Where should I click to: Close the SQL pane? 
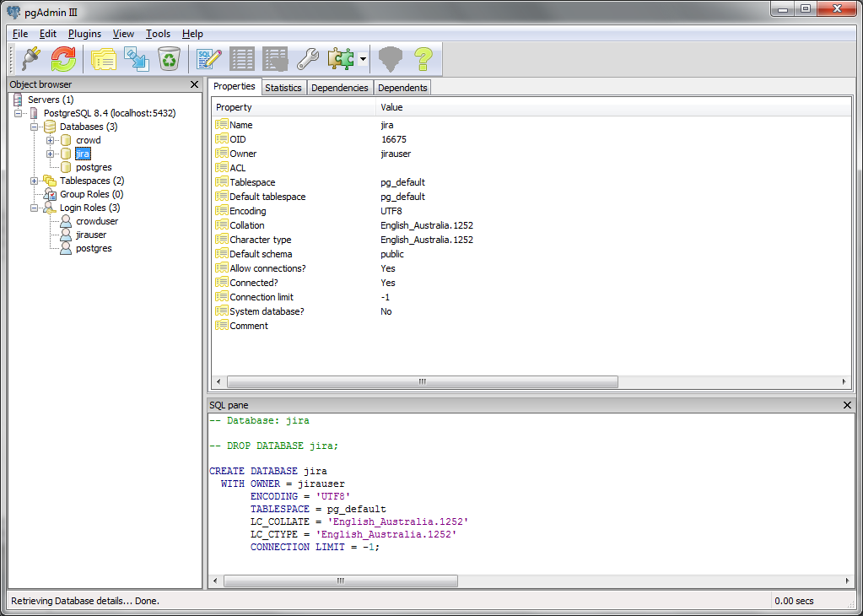tap(847, 405)
